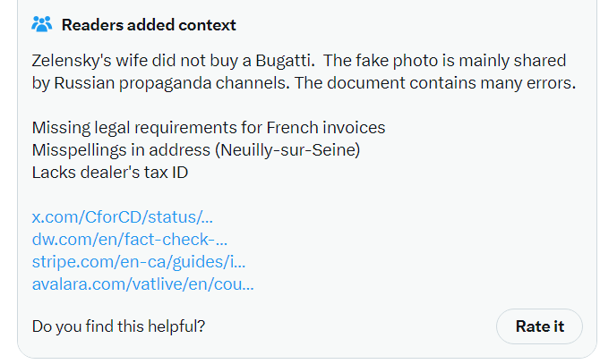The height and width of the screenshot is (364, 600).
Task: Click the phrase 'Russian propaganda channels'
Action: pos(171,83)
